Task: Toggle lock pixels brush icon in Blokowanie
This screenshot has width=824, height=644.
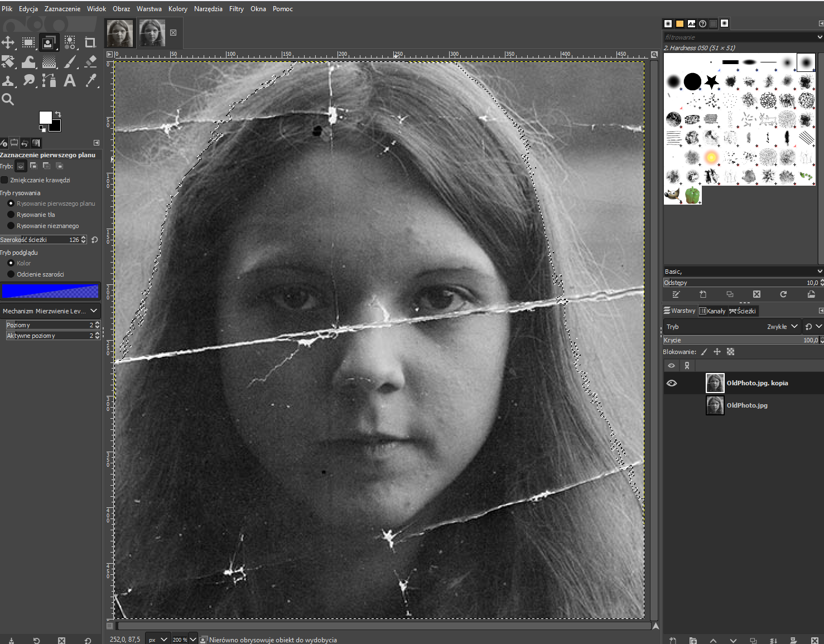Action: tap(704, 352)
